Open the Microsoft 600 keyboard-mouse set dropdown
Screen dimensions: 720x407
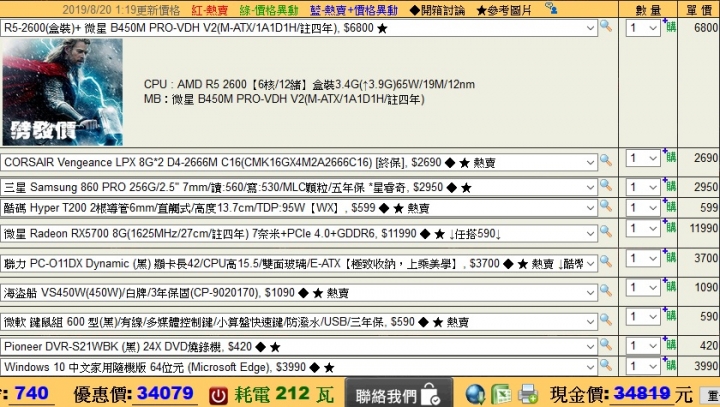click(x=299, y=322)
